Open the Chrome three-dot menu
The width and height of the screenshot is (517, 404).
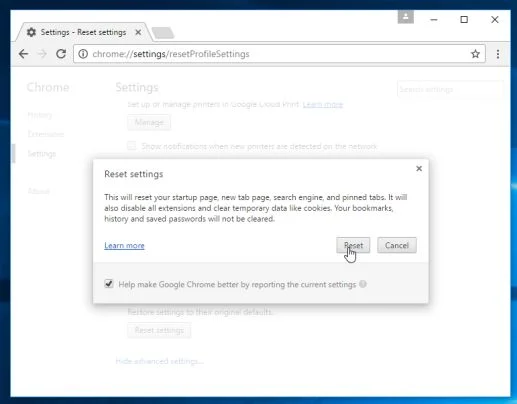498,54
